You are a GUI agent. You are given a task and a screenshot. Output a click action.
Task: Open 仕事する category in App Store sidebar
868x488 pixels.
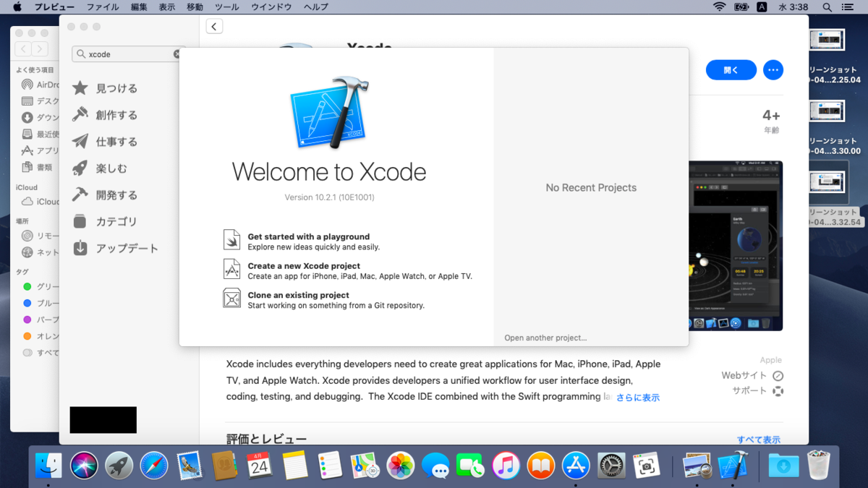point(106,142)
